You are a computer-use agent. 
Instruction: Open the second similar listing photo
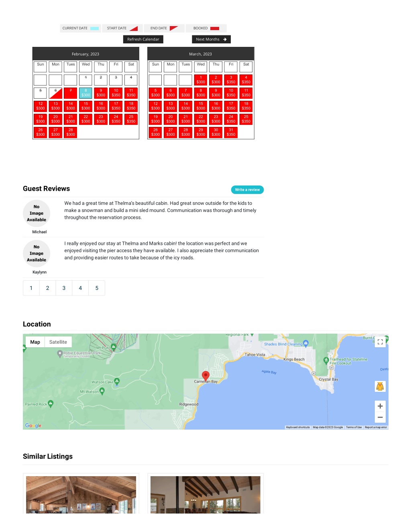[205, 495]
